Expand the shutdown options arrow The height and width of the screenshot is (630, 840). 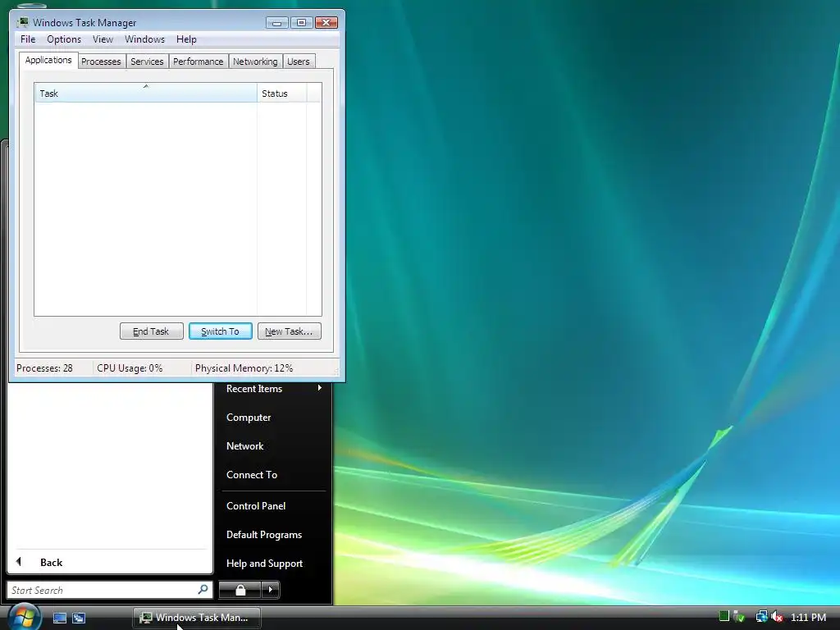271,590
